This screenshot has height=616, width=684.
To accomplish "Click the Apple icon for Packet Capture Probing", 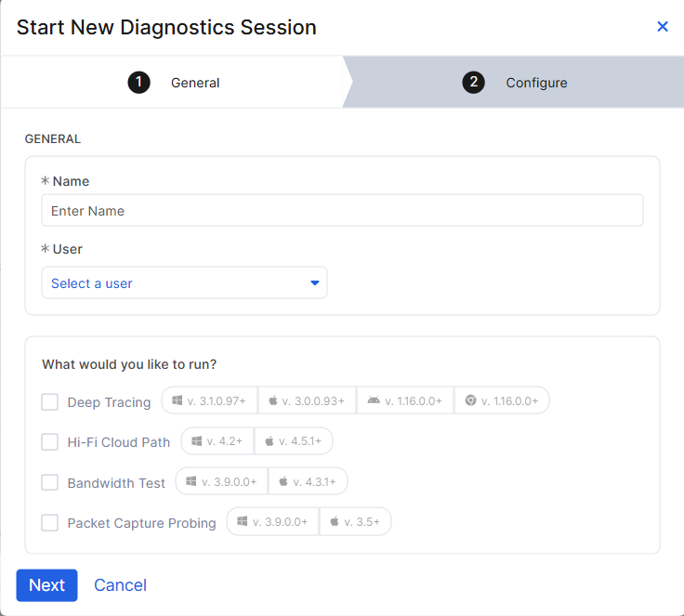I will point(335,522).
